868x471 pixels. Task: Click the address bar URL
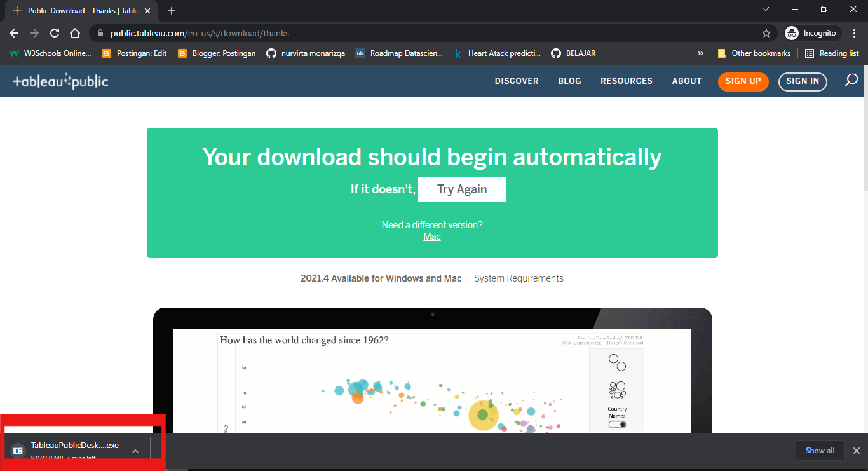tap(200, 33)
